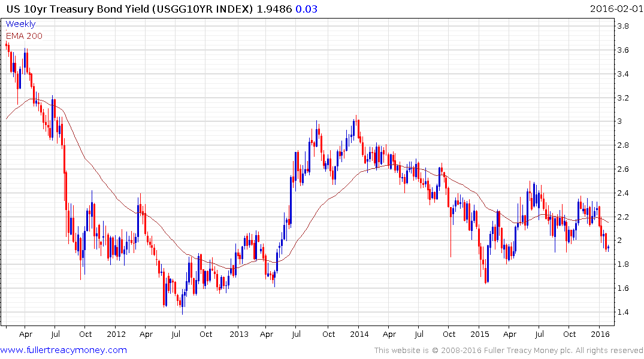This screenshot has width=644, height=359.
Task: Click the '2015' x-axis label
Action: tap(480, 334)
